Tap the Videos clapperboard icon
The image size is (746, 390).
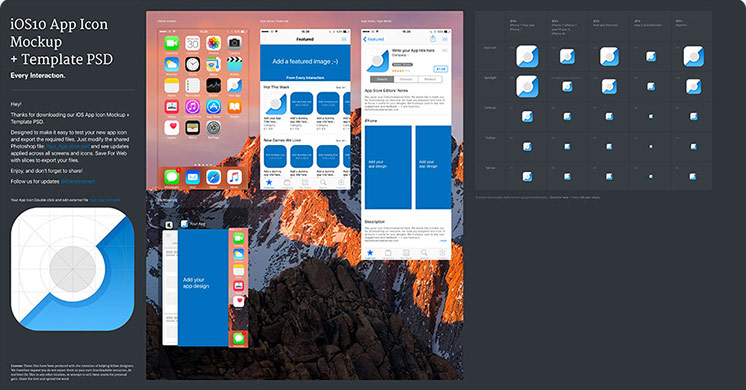[x=234, y=65]
